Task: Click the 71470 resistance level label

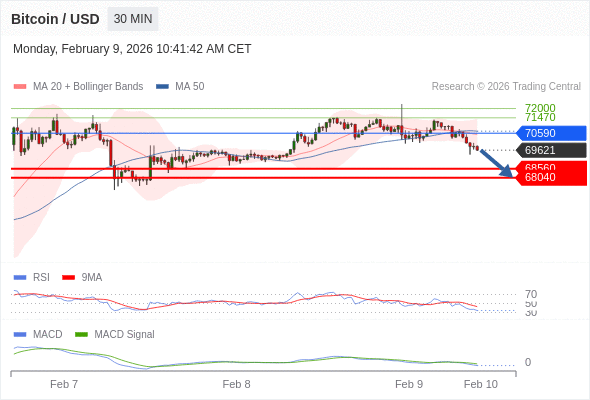Action: tap(540, 117)
